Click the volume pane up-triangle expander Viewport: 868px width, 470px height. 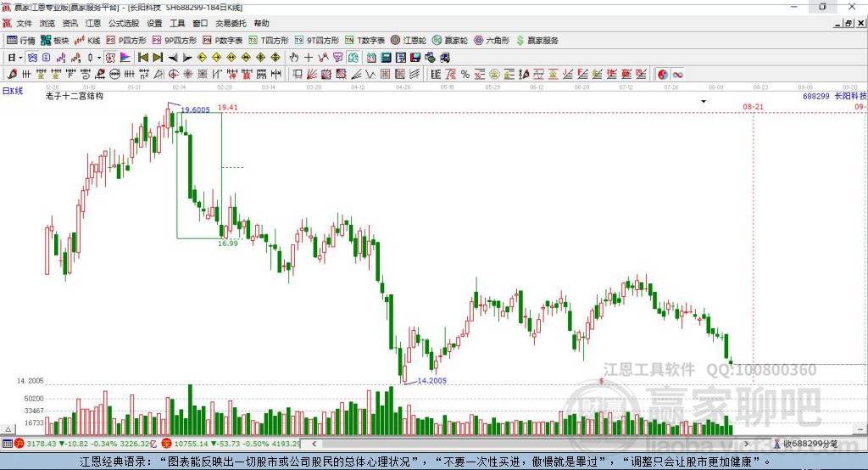coord(8,429)
